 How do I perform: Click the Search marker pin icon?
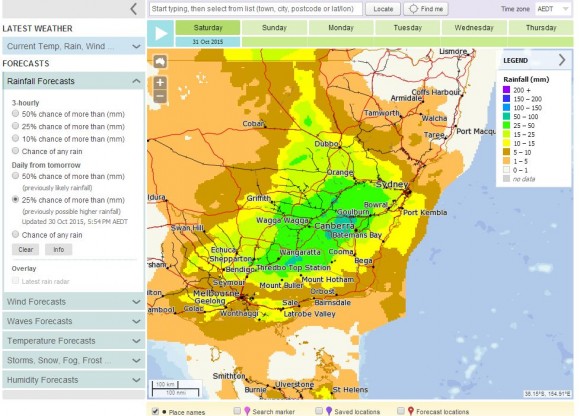247,411
